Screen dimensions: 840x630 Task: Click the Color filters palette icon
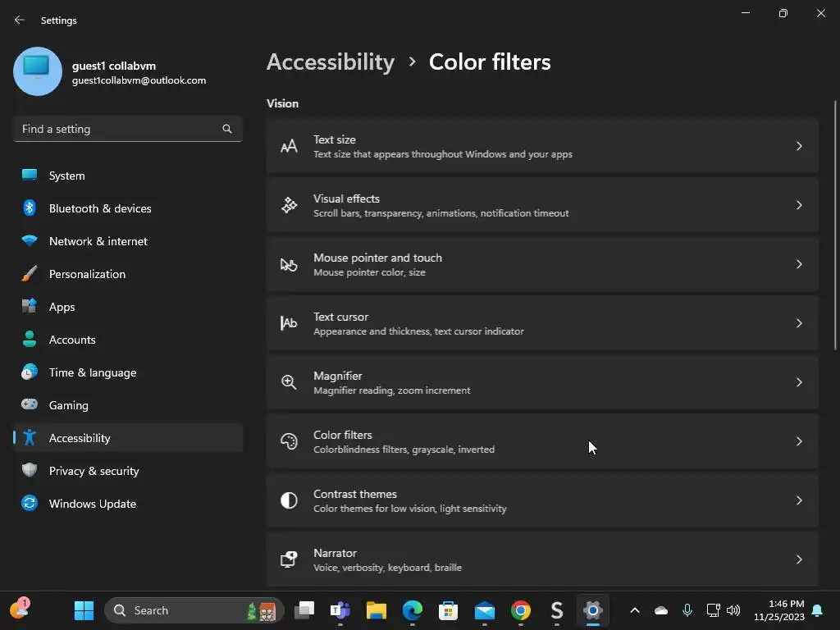[x=289, y=441]
